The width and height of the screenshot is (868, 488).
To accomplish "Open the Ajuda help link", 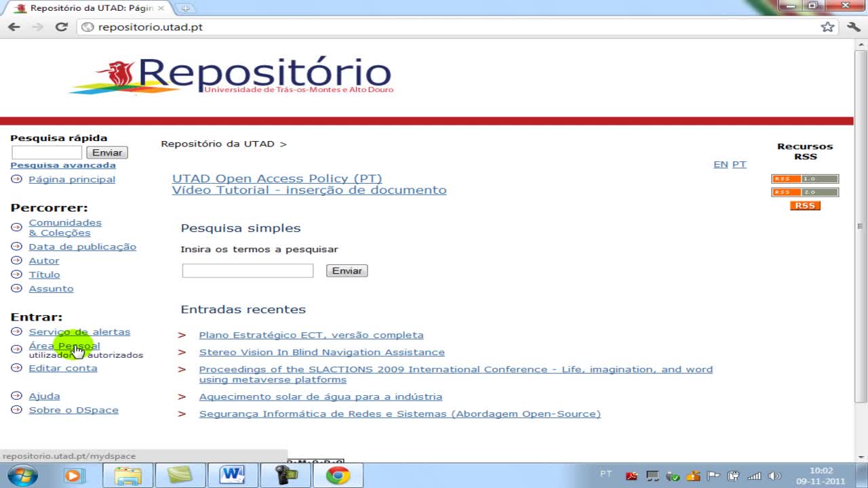I will [44, 396].
